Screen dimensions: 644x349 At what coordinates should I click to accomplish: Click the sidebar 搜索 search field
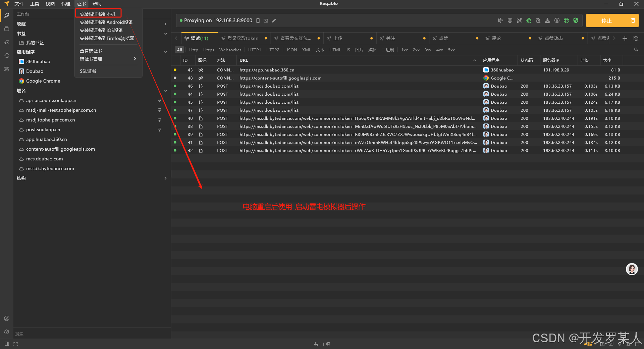92,334
